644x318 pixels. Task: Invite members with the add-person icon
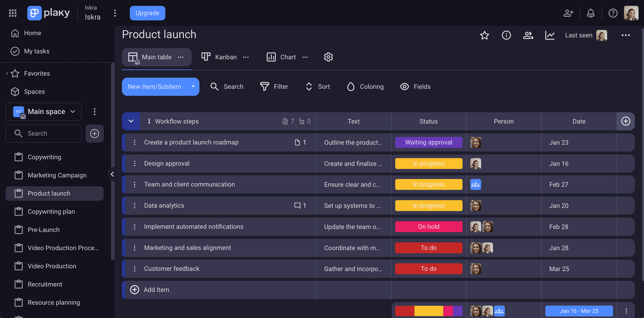tap(568, 13)
